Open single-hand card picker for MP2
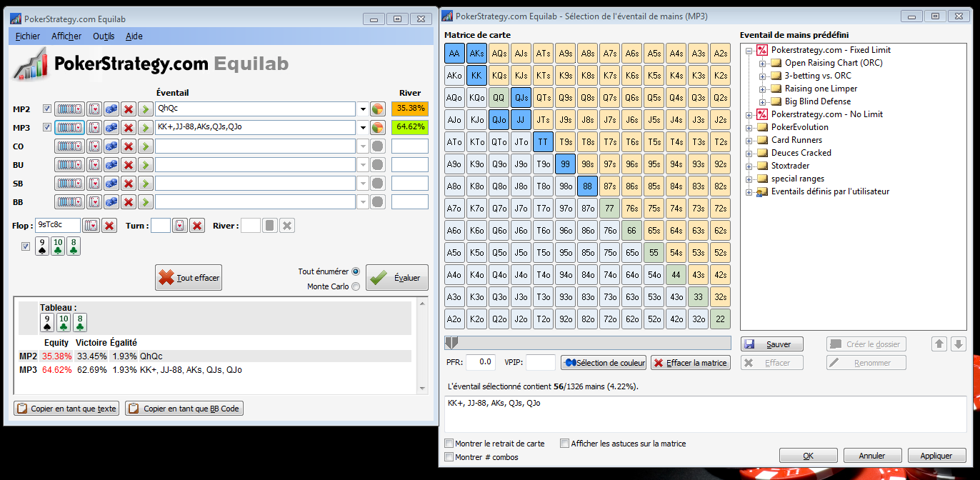 94,109
